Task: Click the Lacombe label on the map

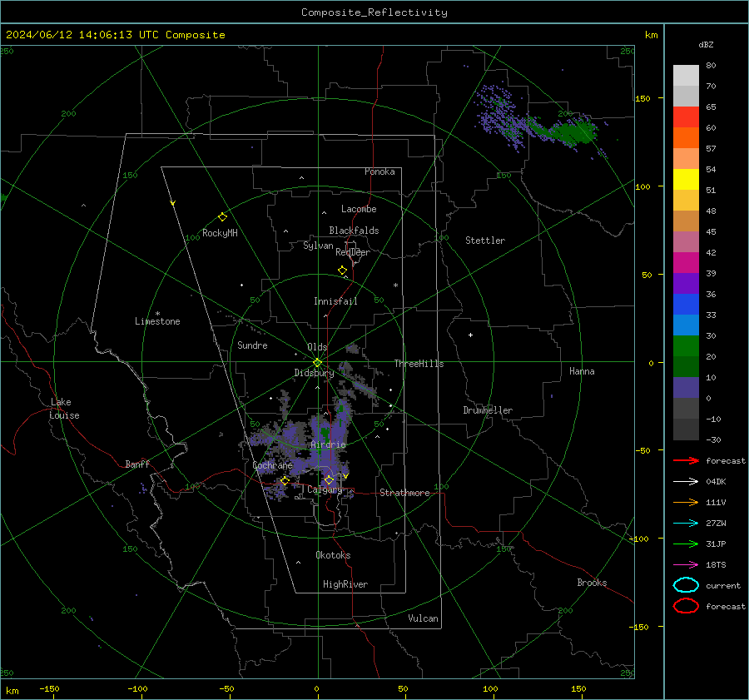Action: point(359,209)
